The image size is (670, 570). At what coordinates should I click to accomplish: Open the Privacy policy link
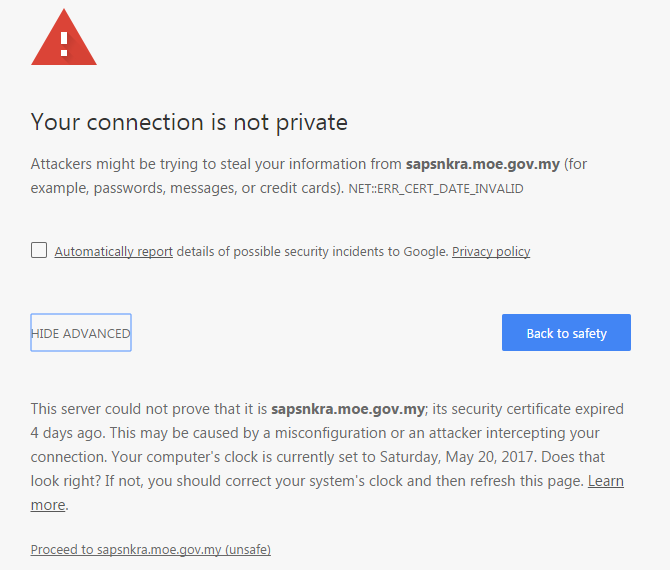point(491,252)
